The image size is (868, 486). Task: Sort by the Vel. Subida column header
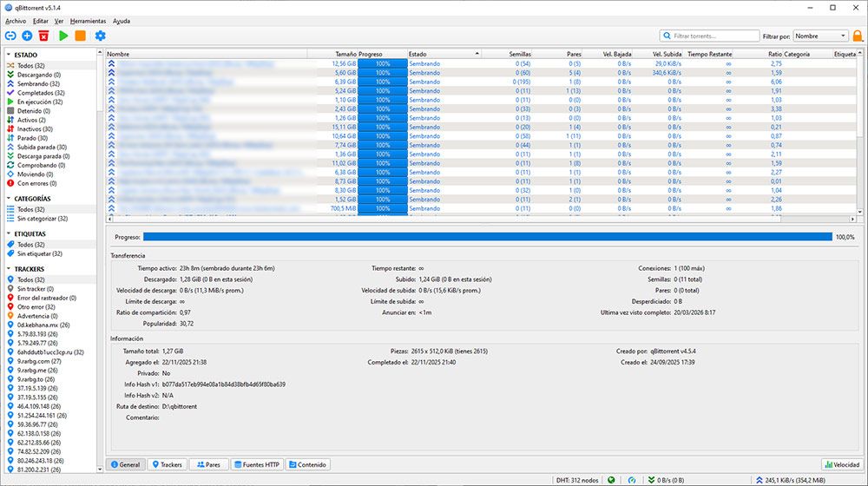click(658, 54)
